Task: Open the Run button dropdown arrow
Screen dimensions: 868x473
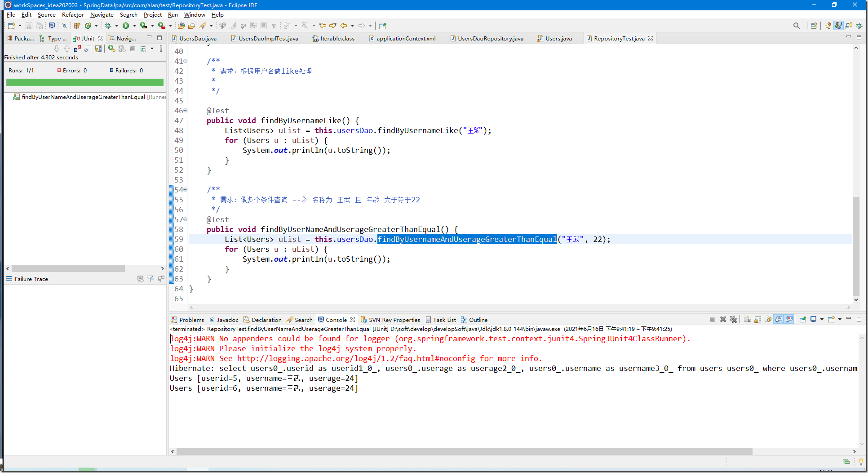Action: pos(134,26)
